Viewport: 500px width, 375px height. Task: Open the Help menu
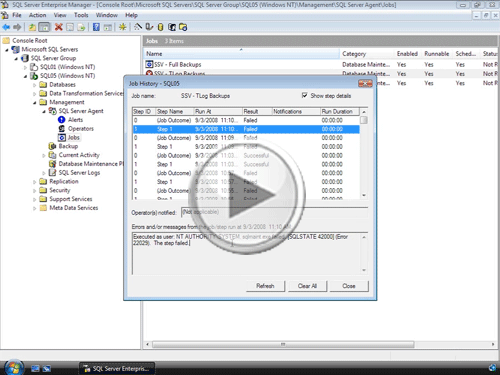tap(131, 15)
